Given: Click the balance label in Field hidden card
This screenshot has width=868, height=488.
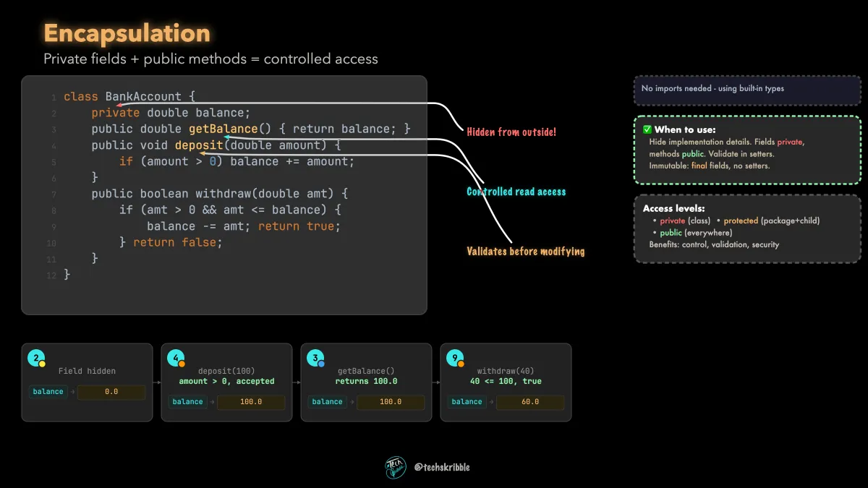Looking at the screenshot, I should (x=48, y=392).
